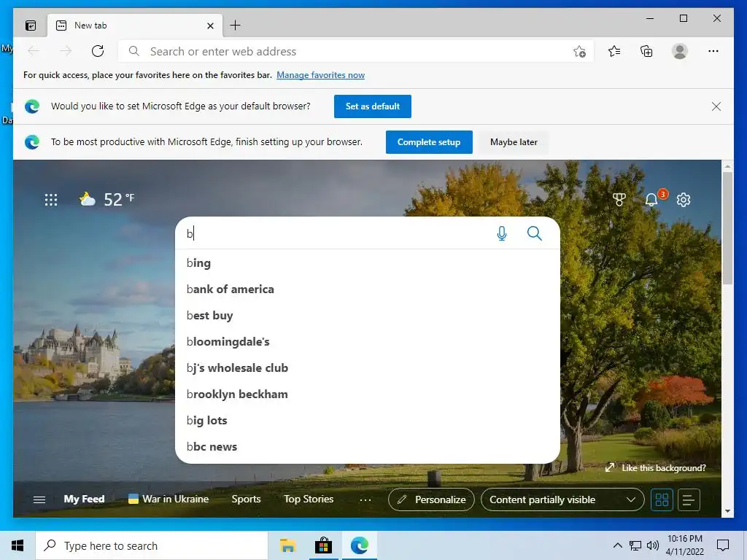Image resolution: width=747 pixels, height=560 pixels.
Task: Choose the bank of america suggestion
Action: pyautogui.click(x=368, y=289)
